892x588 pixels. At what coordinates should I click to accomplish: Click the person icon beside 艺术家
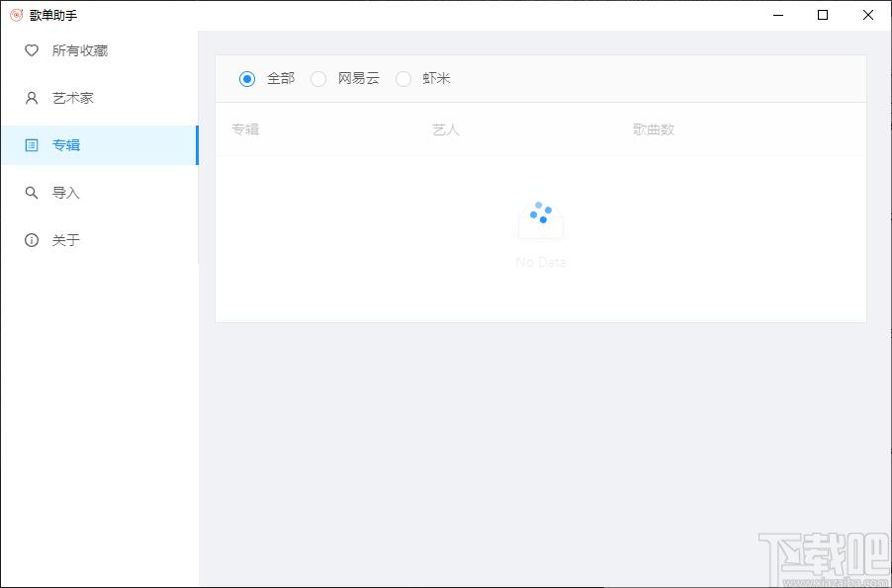[x=32, y=98]
